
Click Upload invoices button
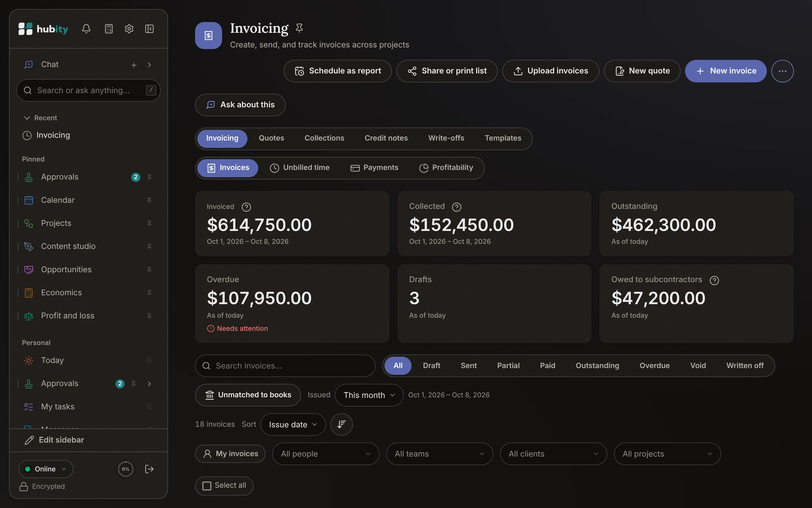pyautogui.click(x=550, y=71)
